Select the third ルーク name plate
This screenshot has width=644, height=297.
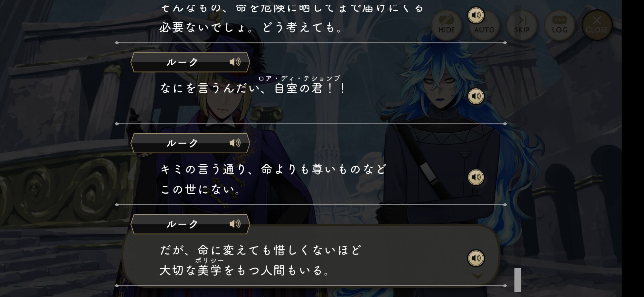coord(190,224)
